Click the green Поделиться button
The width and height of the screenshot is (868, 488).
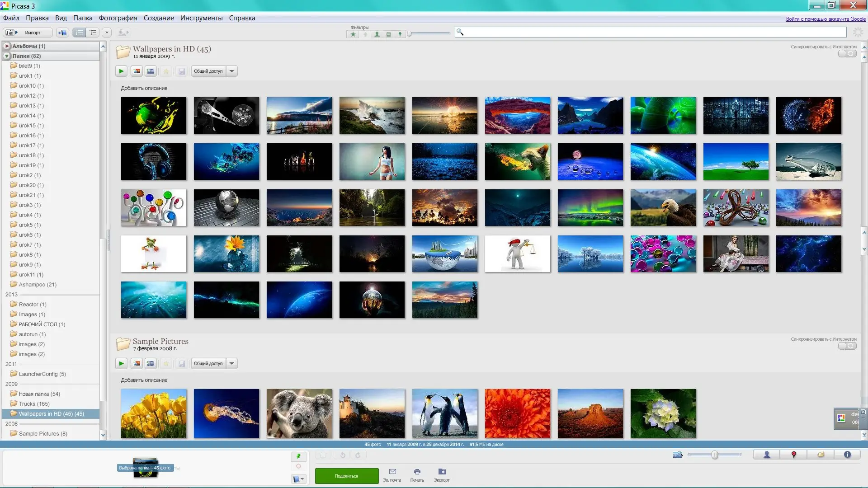pos(346,476)
